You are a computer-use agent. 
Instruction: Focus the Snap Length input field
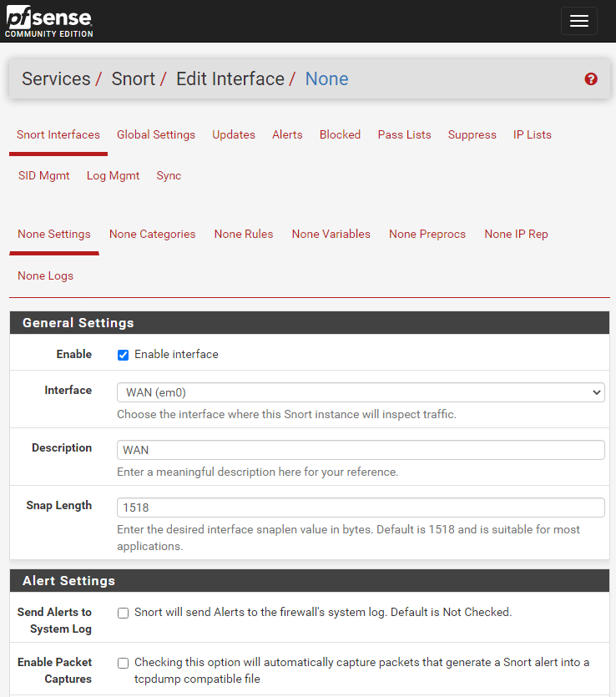361,508
